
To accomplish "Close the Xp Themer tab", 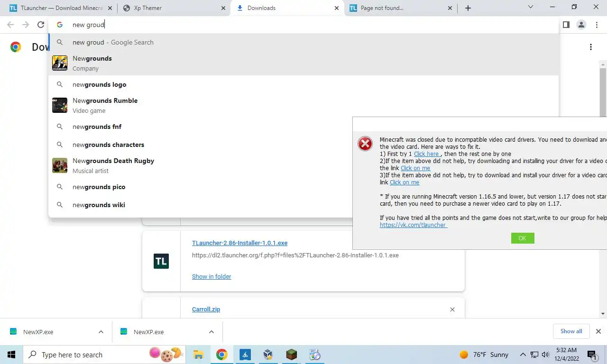I will tap(223, 8).
